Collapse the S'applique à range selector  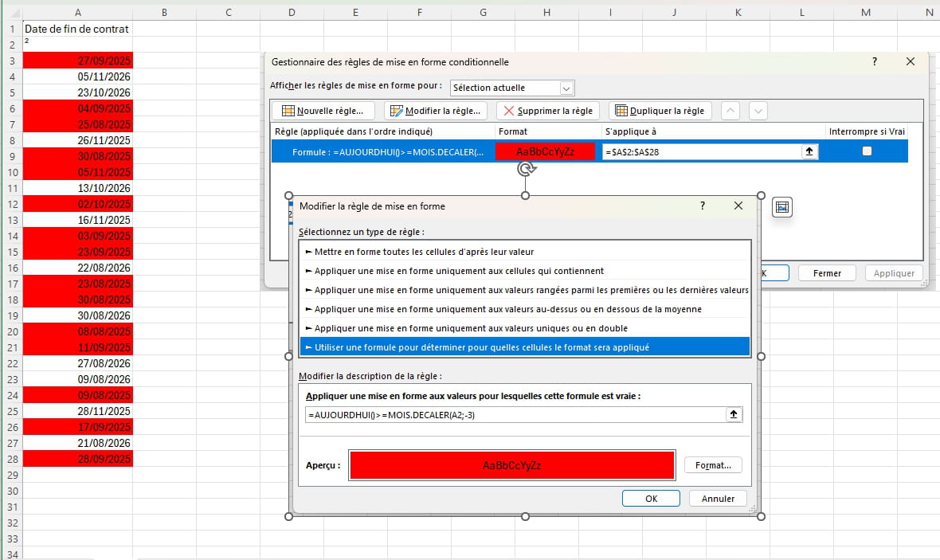pyautogui.click(x=809, y=151)
